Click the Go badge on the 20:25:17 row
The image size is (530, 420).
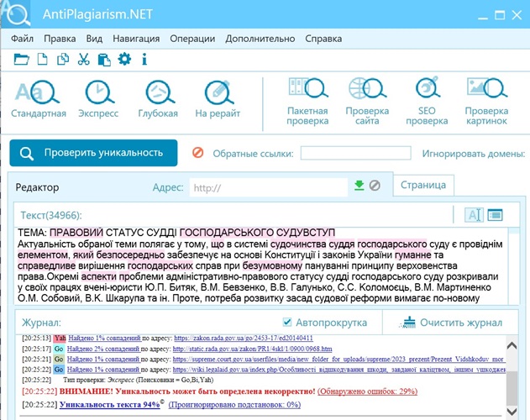[59, 349]
